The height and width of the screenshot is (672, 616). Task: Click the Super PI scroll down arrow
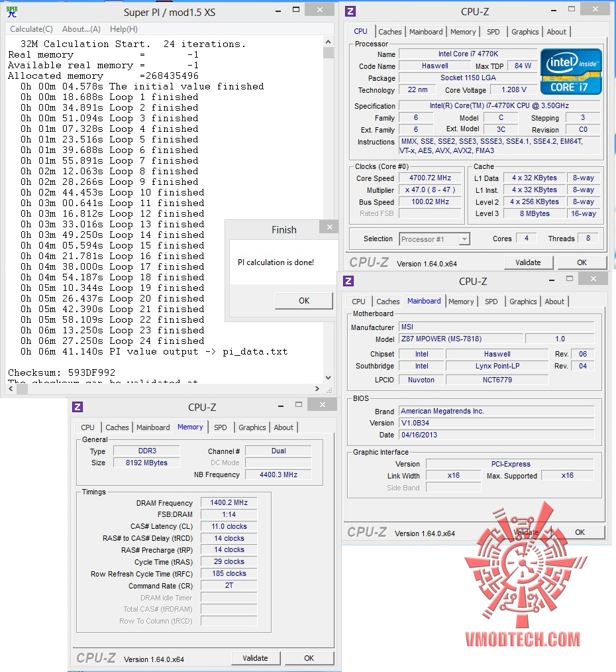328,378
